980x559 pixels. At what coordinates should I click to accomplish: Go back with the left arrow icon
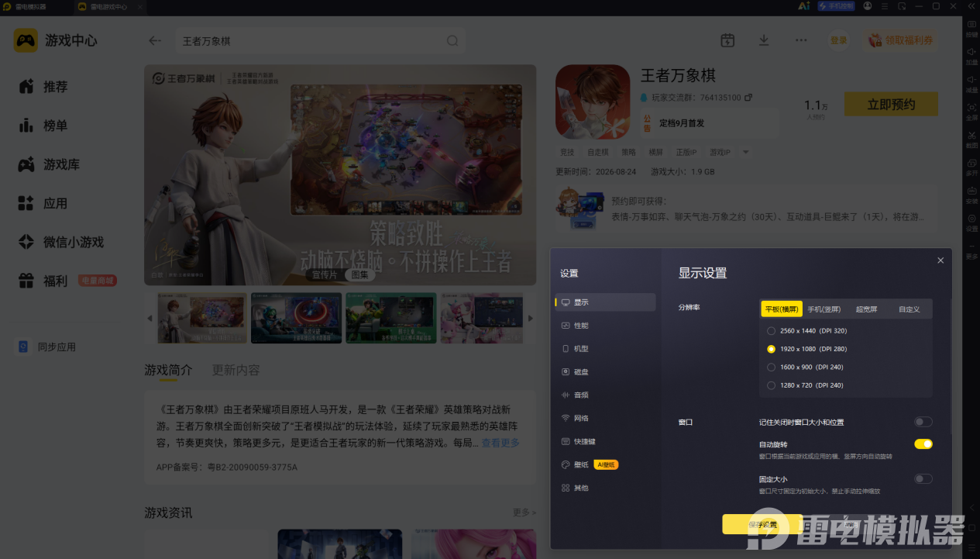tap(155, 40)
